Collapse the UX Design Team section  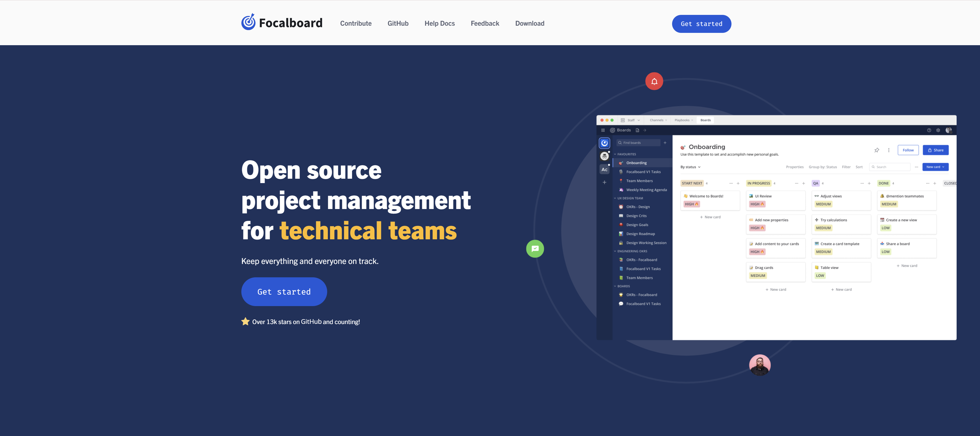pos(615,198)
